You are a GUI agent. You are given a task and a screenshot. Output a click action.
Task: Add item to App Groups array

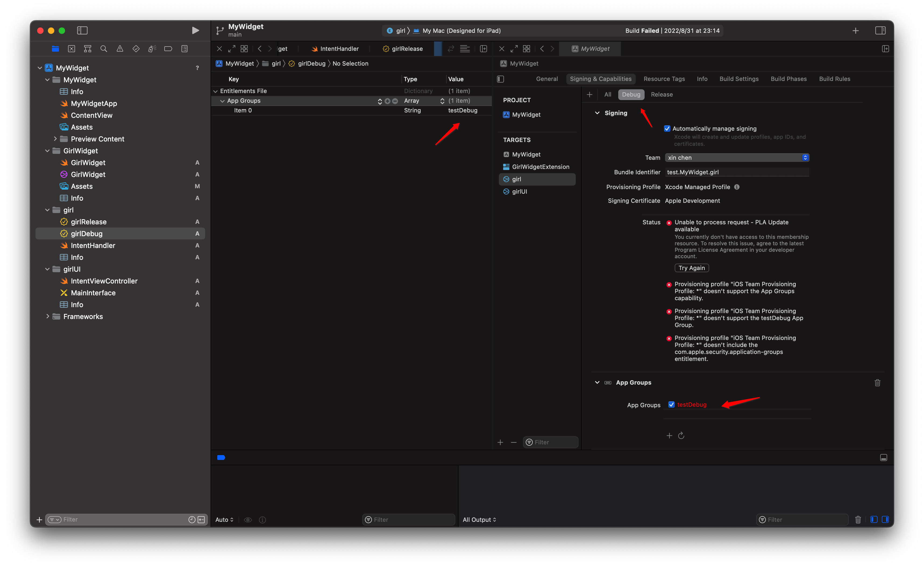click(x=387, y=101)
